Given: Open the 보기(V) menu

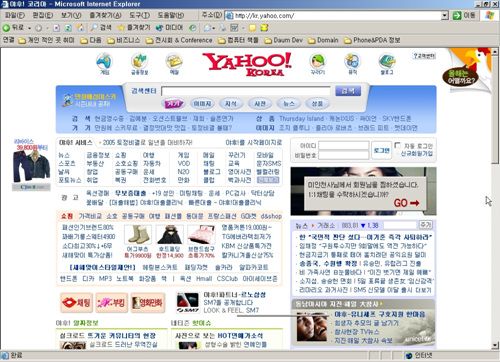Looking at the screenshot, I should (x=71, y=15).
